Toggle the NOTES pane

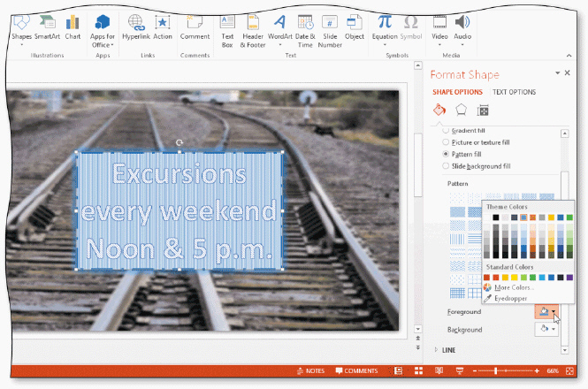[310, 370]
